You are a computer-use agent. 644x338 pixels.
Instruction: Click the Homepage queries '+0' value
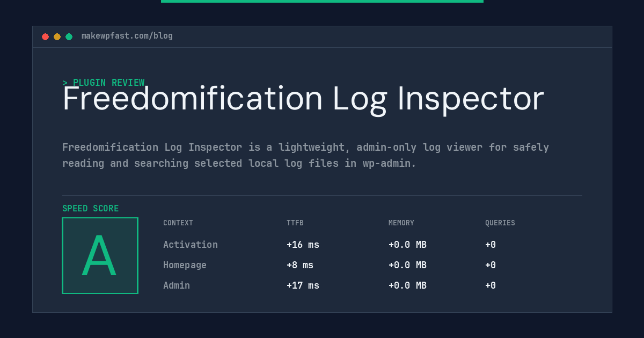coord(491,265)
